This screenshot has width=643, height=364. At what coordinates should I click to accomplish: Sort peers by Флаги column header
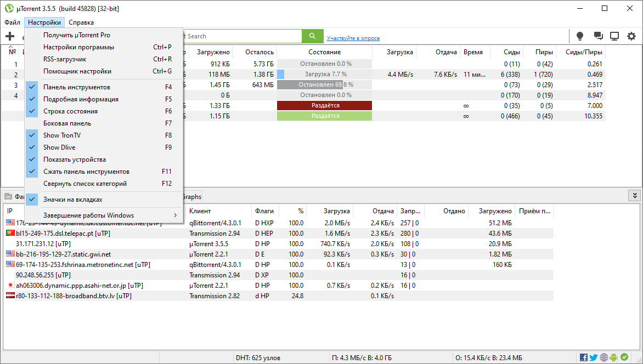pos(266,211)
